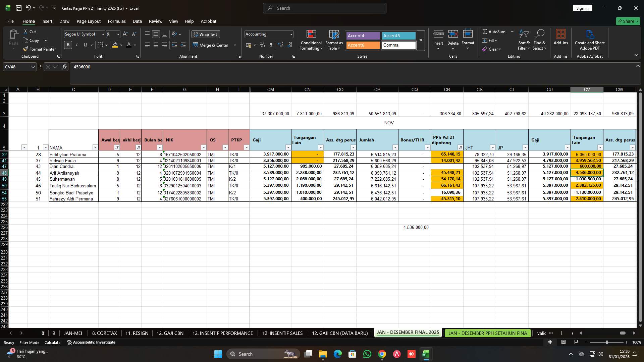Select the Format Painter tool
The height and width of the screenshot is (362, 644).
point(39,49)
